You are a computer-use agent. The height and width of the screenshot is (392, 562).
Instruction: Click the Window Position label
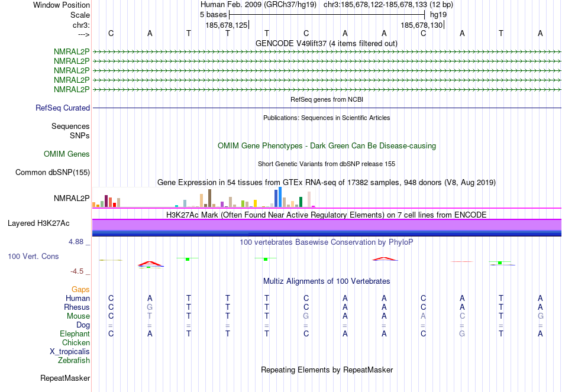coord(62,5)
